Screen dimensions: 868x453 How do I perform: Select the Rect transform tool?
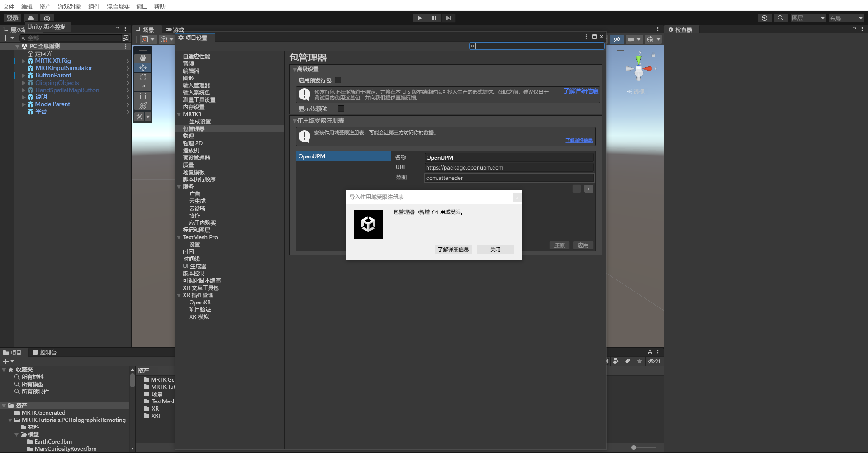(x=142, y=96)
